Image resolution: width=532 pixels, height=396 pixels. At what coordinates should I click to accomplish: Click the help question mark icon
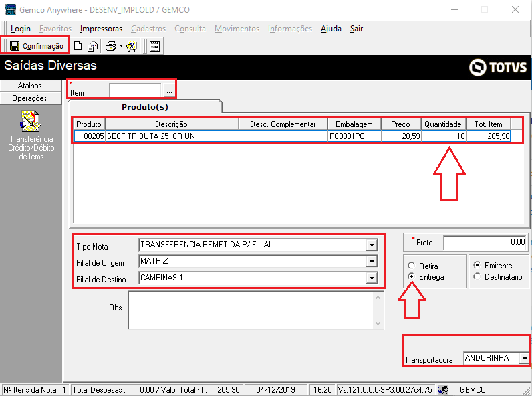point(132,46)
